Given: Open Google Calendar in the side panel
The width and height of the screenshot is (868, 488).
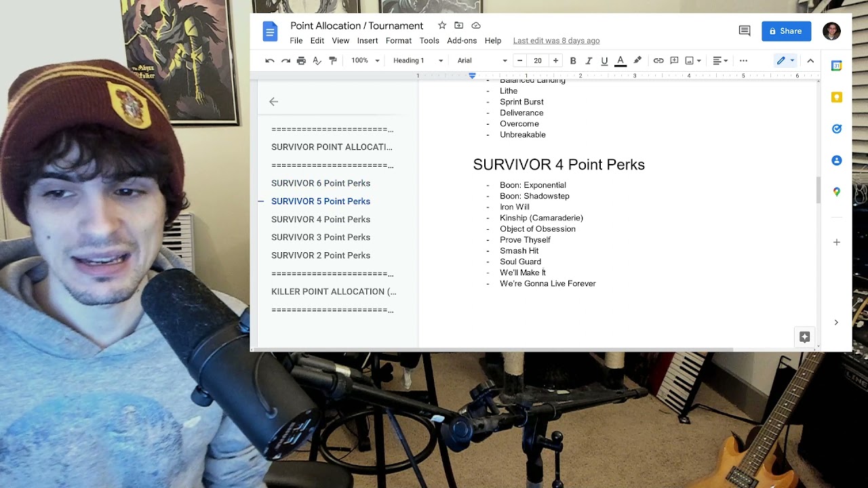Looking at the screenshot, I should [836, 66].
